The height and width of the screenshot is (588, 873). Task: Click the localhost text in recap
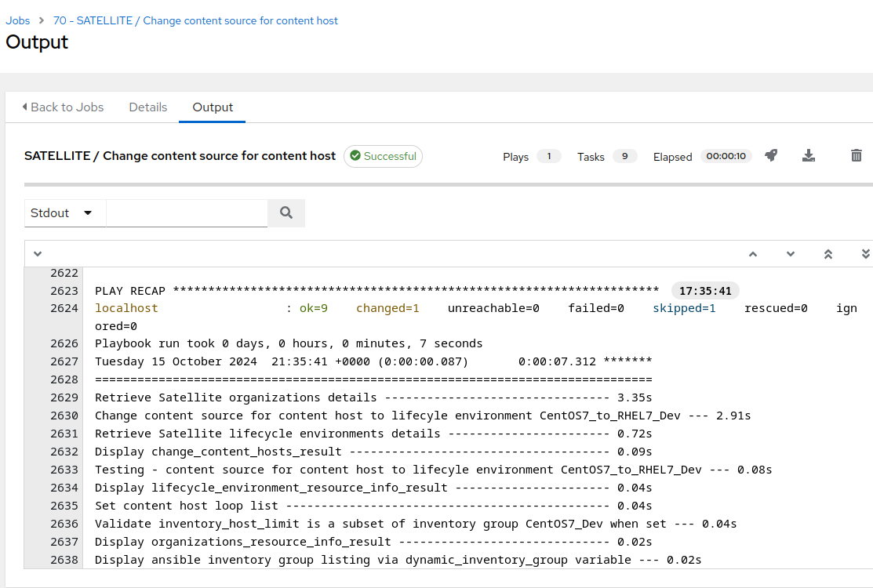(x=126, y=308)
